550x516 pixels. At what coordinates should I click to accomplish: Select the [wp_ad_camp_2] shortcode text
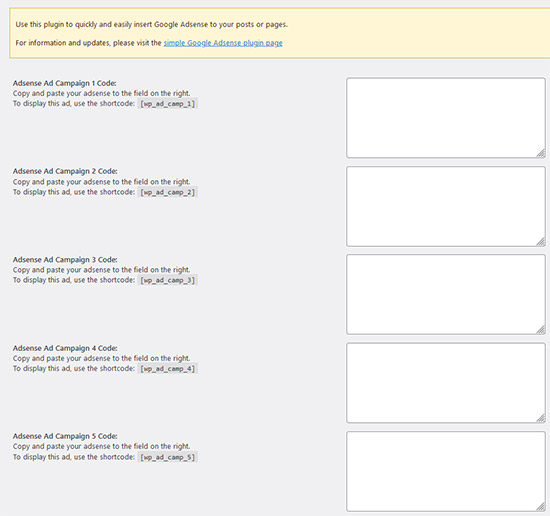coord(168,192)
